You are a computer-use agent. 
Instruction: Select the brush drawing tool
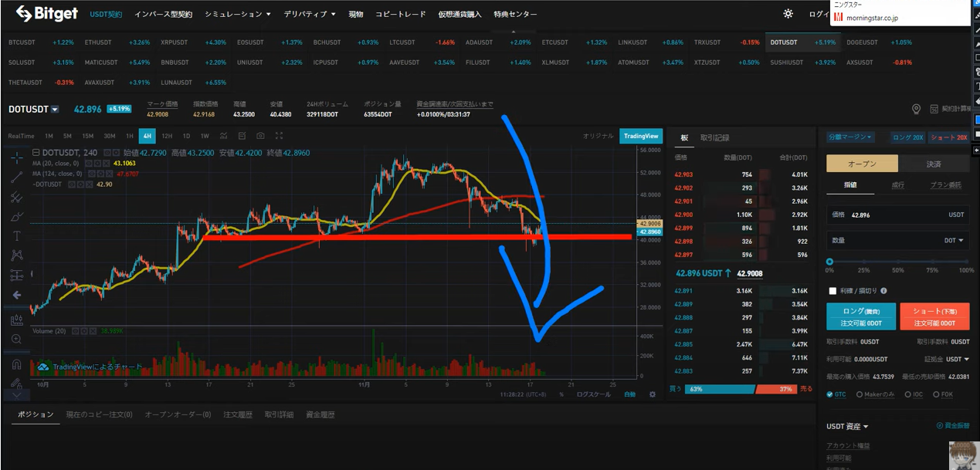[x=17, y=217]
